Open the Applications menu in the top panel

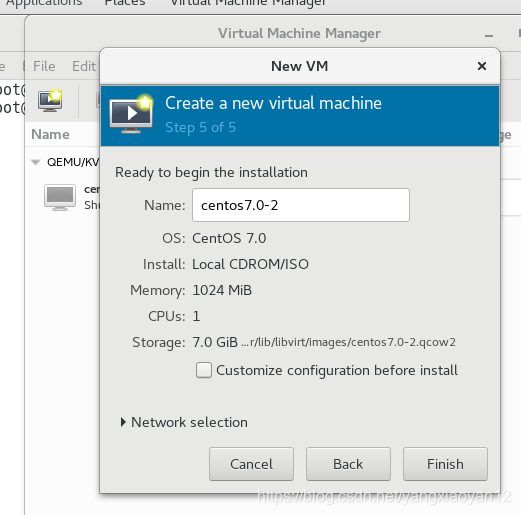44,3
